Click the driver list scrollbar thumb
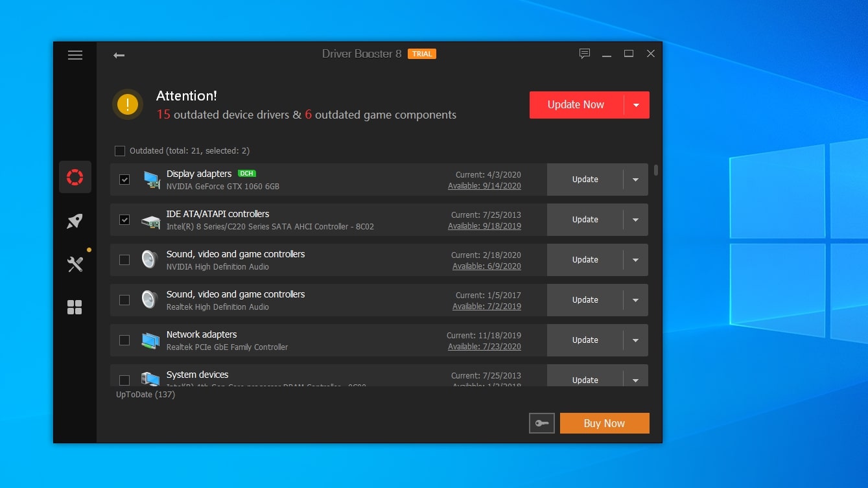Image resolution: width=868 pixels, height=488 pixels. [656, 170]
